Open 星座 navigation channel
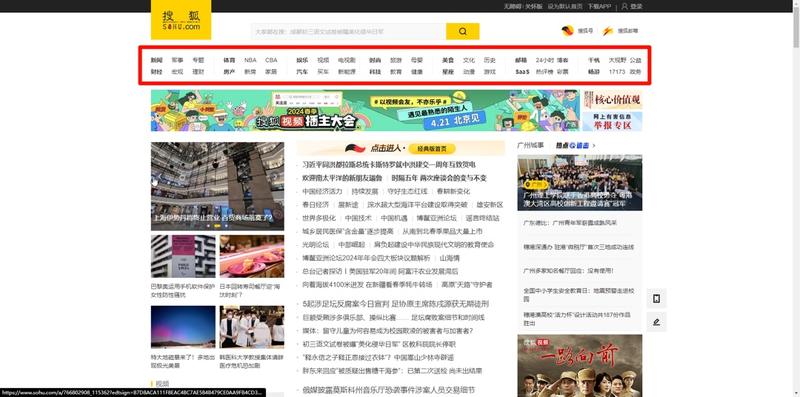Viewport: 800px width, 397px height. point(447,72)
